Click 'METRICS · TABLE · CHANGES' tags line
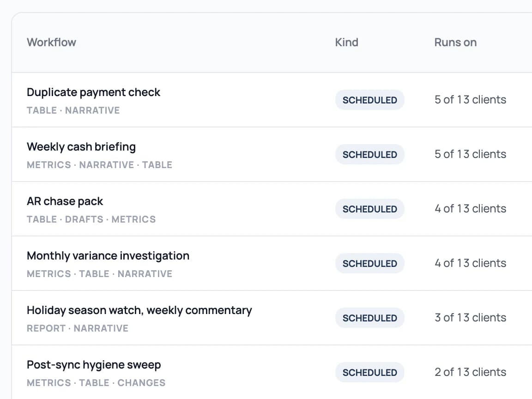The image size is (532, 399). point(96,383)
